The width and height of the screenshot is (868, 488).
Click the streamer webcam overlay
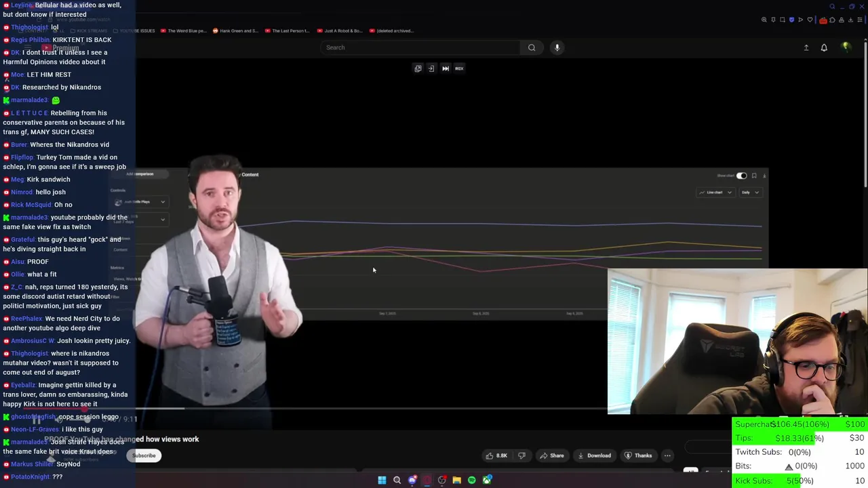[738, 342]
